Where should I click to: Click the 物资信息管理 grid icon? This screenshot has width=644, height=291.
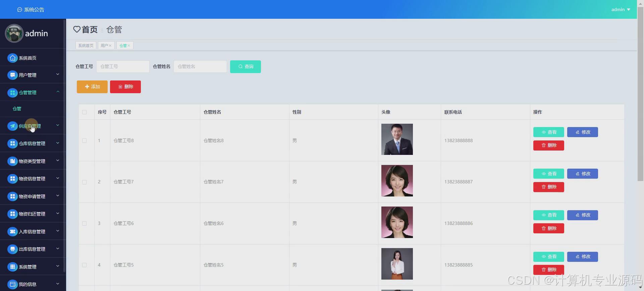point(12,179)
